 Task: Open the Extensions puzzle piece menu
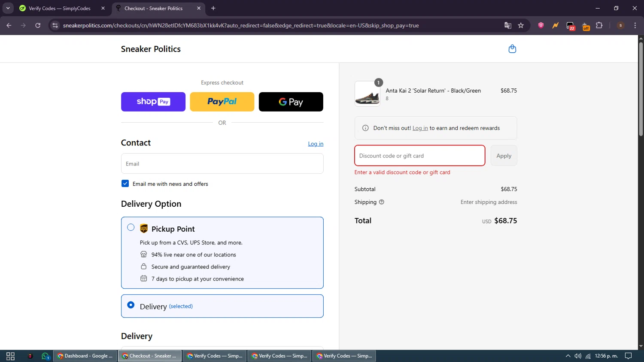[599, 25]
